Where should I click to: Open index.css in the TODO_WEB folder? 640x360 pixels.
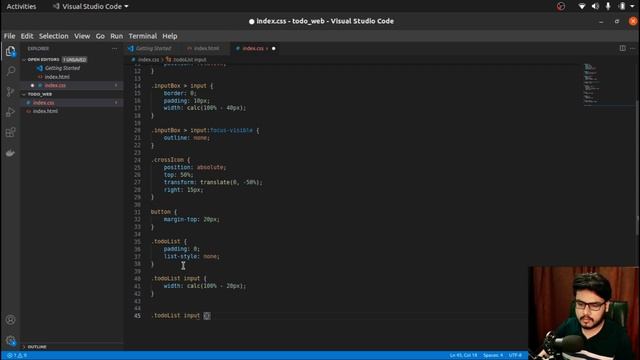pos(44,103)
